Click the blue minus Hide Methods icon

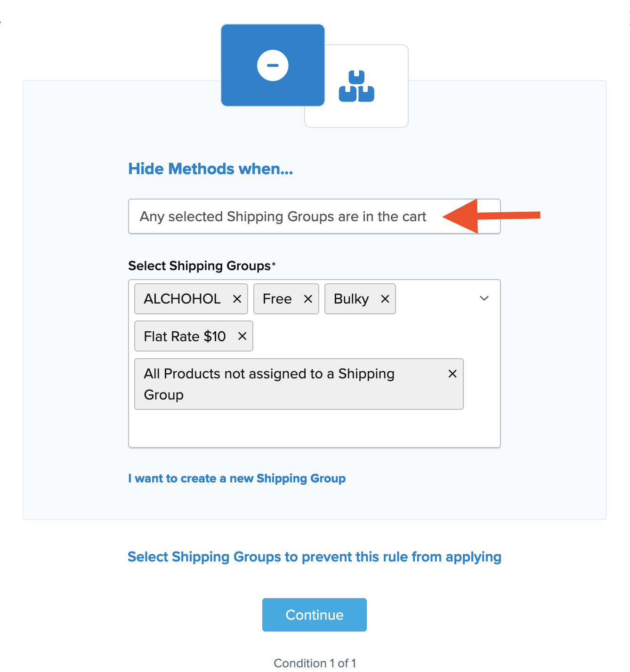point(273,65)
